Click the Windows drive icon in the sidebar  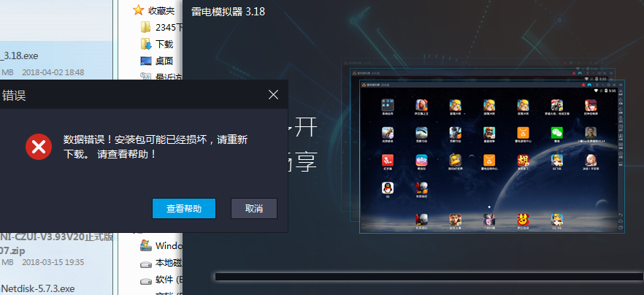point(145,245)
